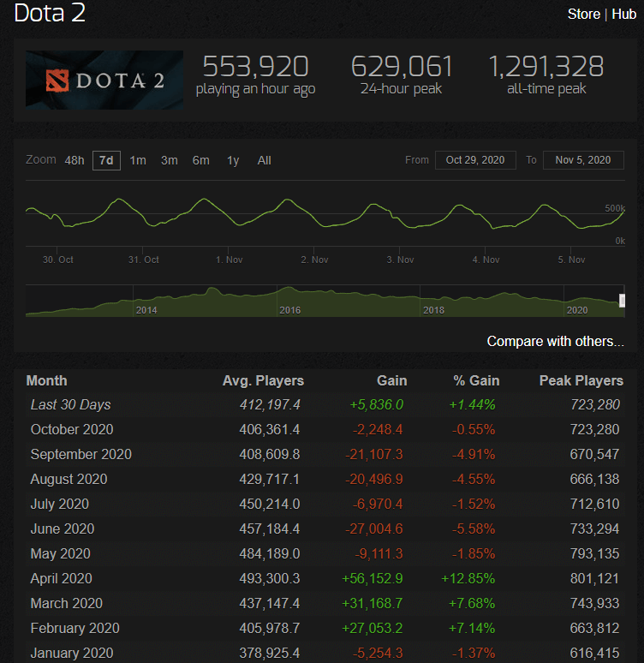The image size is (644, 663).
Task: Select the 48h zoom range
Action: [x=75, y=161]
